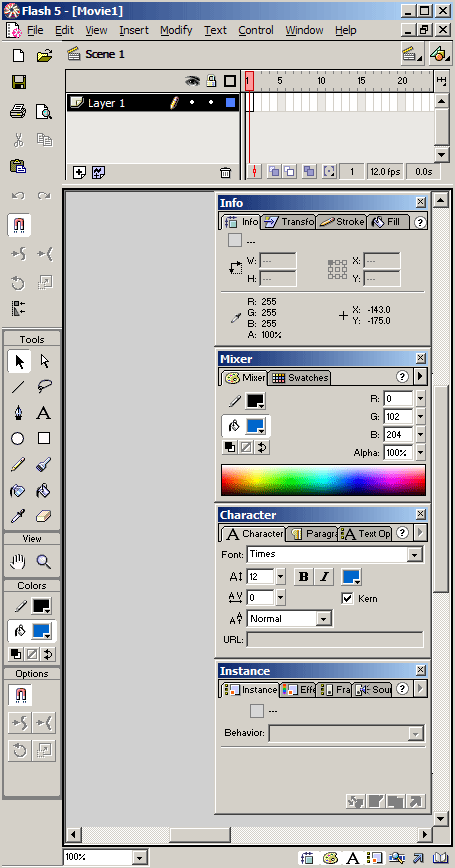Open G value dropdown in Mixer
455x868 pixels.
tap(420, 416)
